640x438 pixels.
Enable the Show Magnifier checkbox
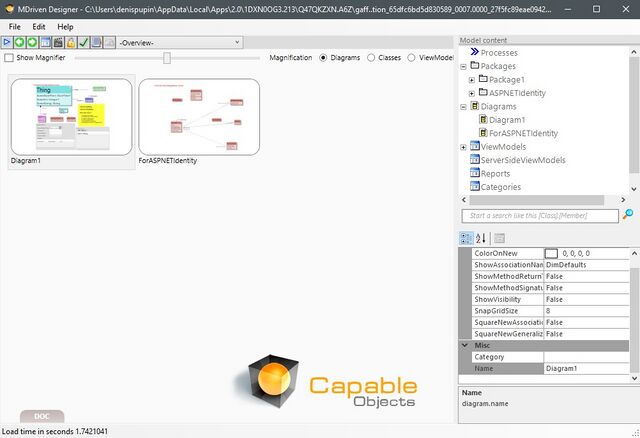(9, 58)
